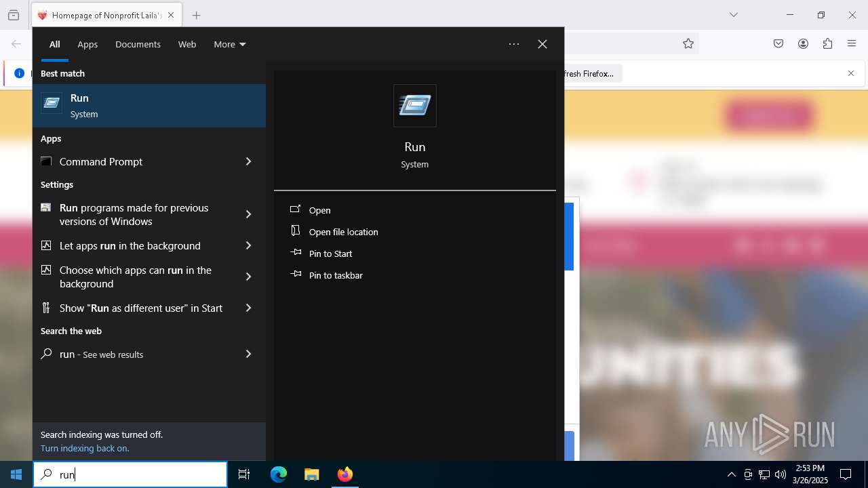Click the volume speaker tray icon

(x=781, y=474)
